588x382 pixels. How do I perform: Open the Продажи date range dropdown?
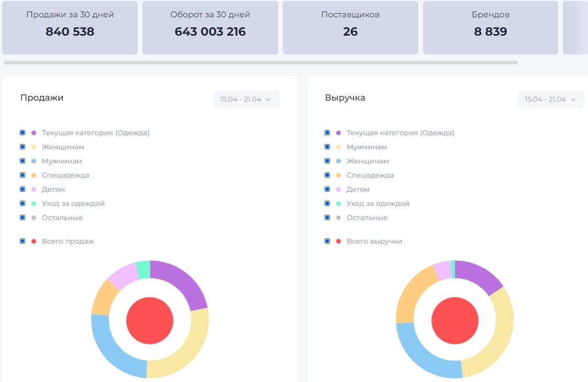click(247, 100)
